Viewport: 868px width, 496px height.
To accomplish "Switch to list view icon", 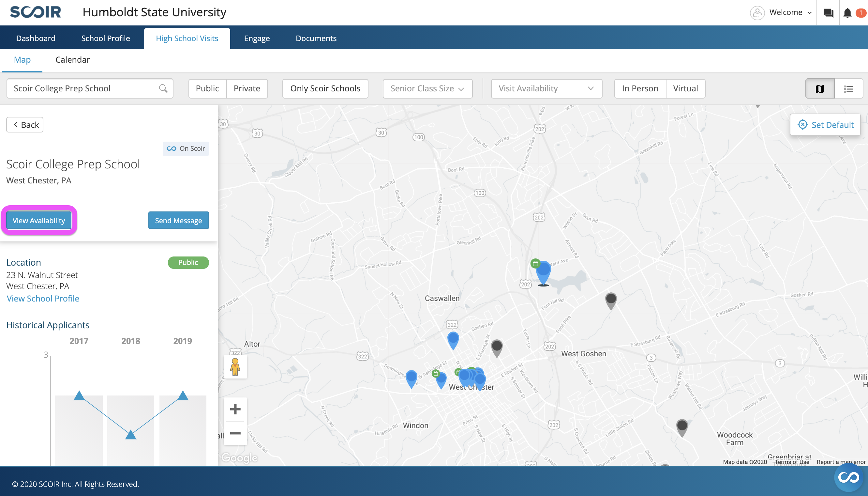I will click(848, 89).
